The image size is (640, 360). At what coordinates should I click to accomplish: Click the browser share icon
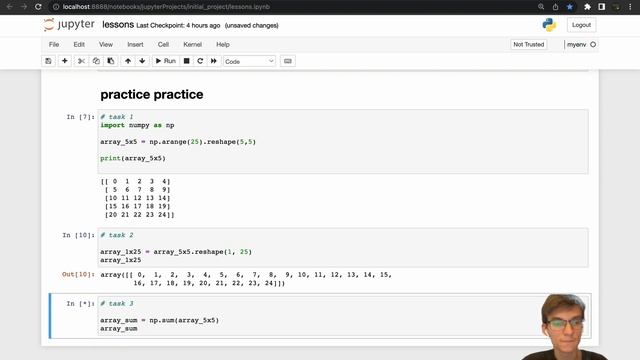556,7
